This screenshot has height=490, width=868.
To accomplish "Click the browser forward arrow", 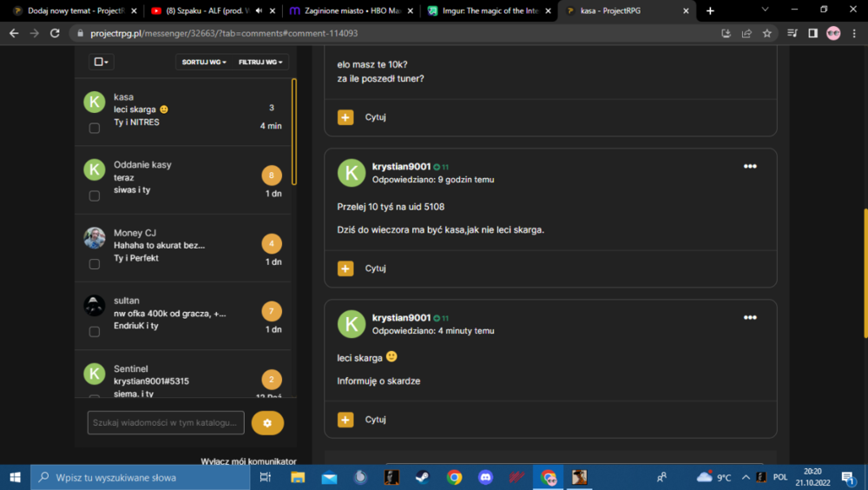I will click(x=35, y=33).
